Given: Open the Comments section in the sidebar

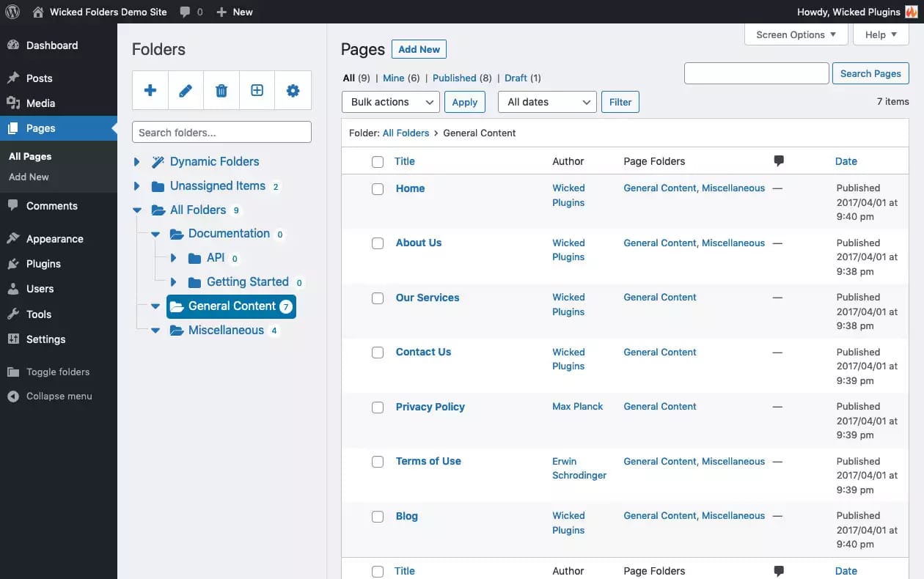Looking at the screenshot, I should pyautogui.click(x=52, y=206).
